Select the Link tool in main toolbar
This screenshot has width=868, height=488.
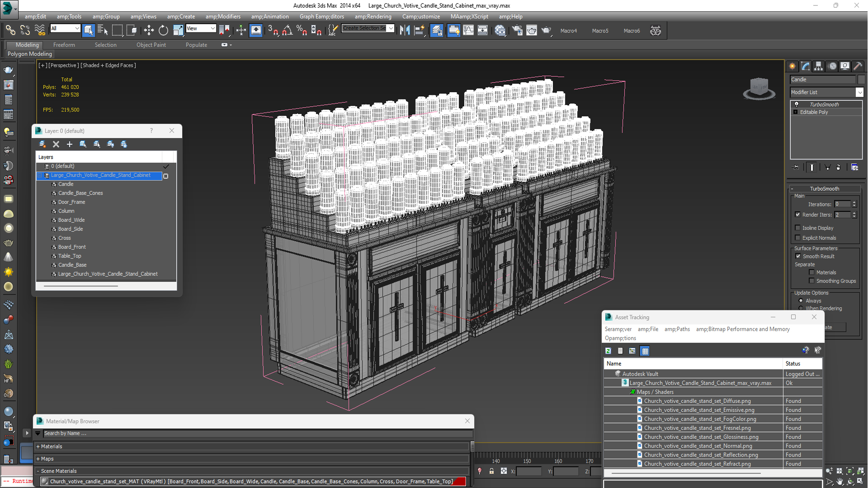tap(10, 30)
